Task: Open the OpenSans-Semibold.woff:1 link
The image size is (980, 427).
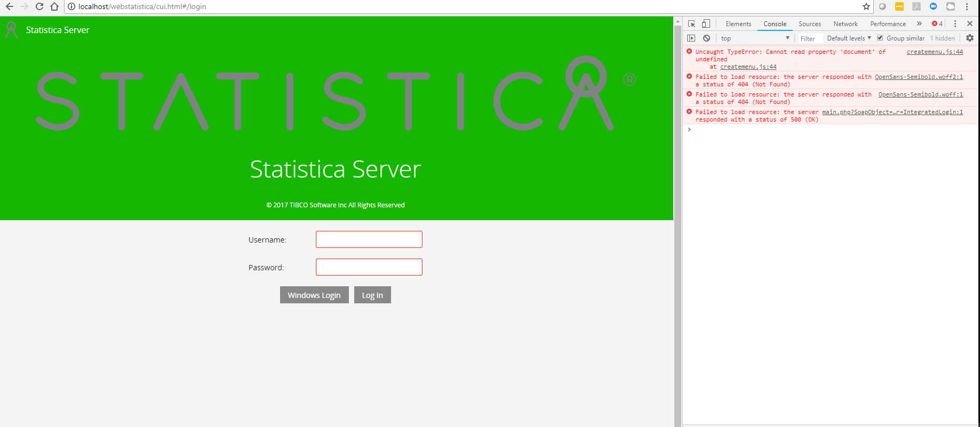Action: click(921, 94)
